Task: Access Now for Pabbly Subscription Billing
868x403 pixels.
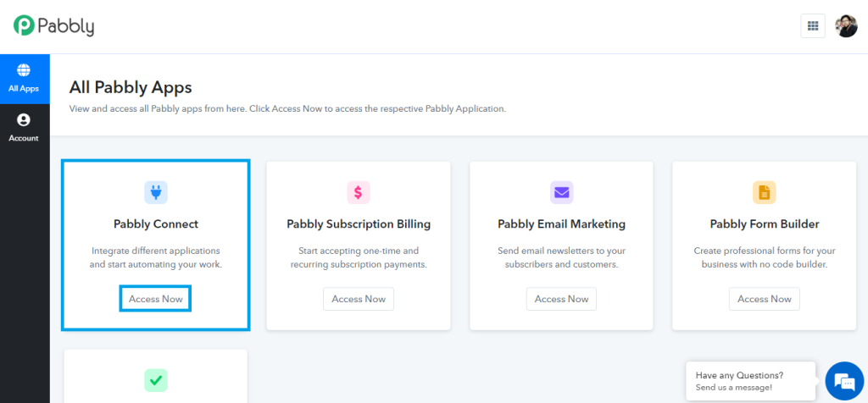Action: (x=359, y=299)
